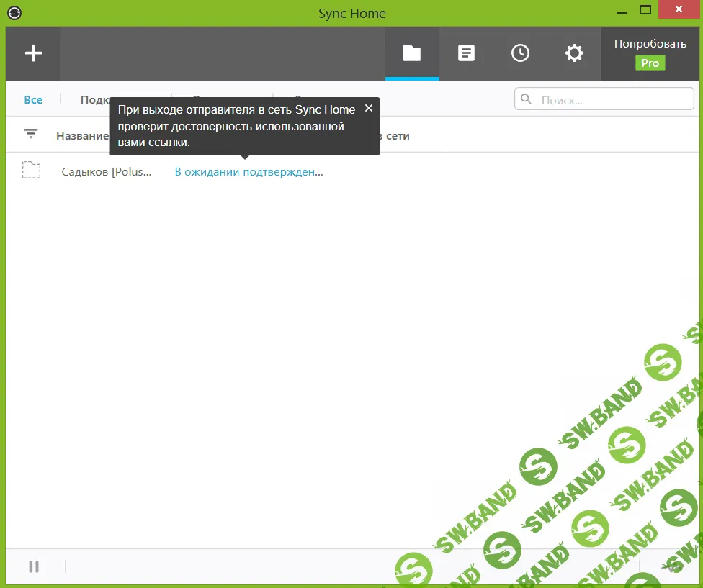
Task: Select the Садыков [Polus... folder entry
Action: (x=107, y=172)
